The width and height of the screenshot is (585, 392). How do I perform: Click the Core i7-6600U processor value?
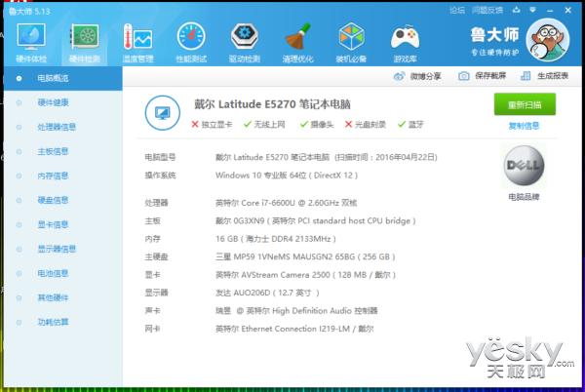[x=286, y=203]
